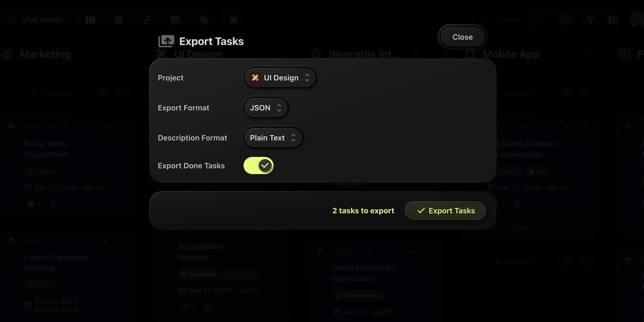Click the filter funnel icon

click(590, 20)
